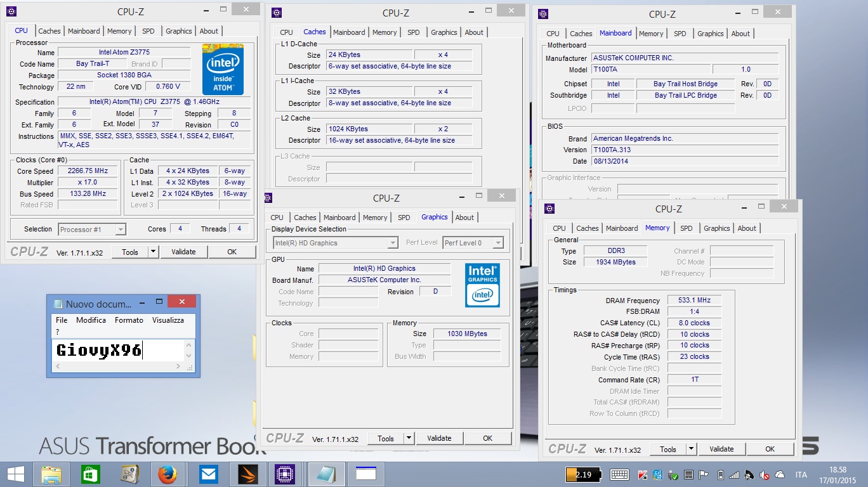Open File Explorer from the taskbar
Screen dimensions: 868x487
point(51,474)
